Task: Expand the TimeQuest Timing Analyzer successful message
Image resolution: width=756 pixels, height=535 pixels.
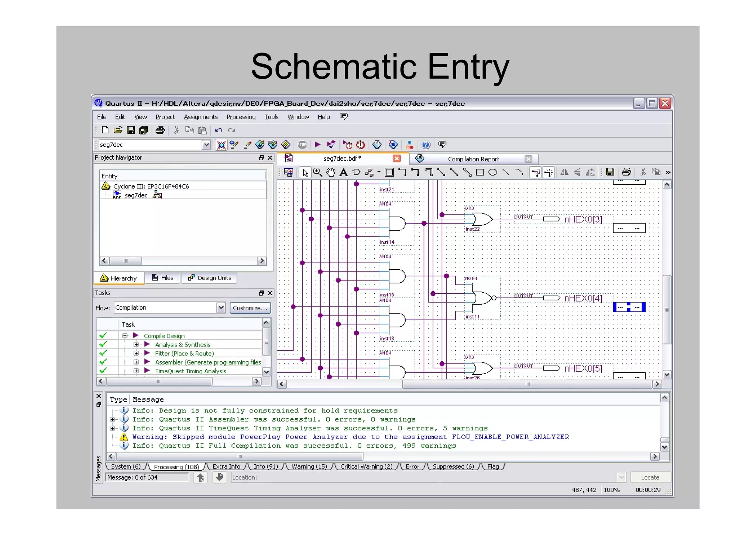Action: 112,428
